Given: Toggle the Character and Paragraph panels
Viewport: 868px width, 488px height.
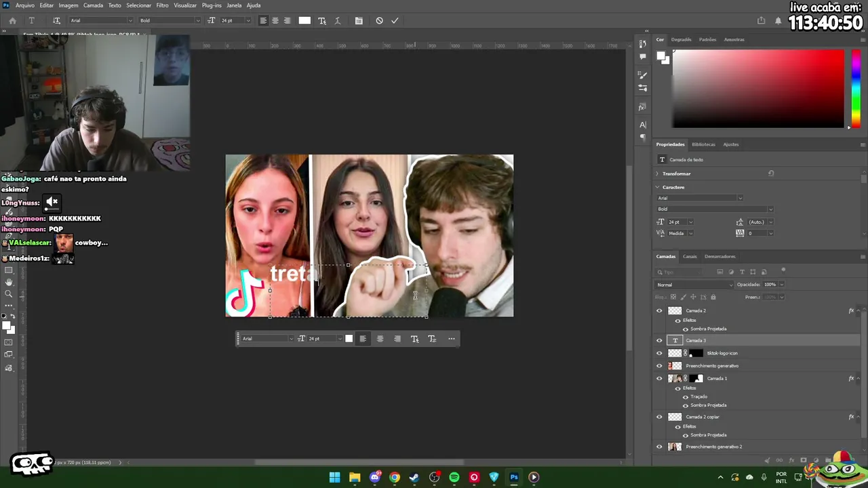Looking at the screenshot, I should 359,20.
